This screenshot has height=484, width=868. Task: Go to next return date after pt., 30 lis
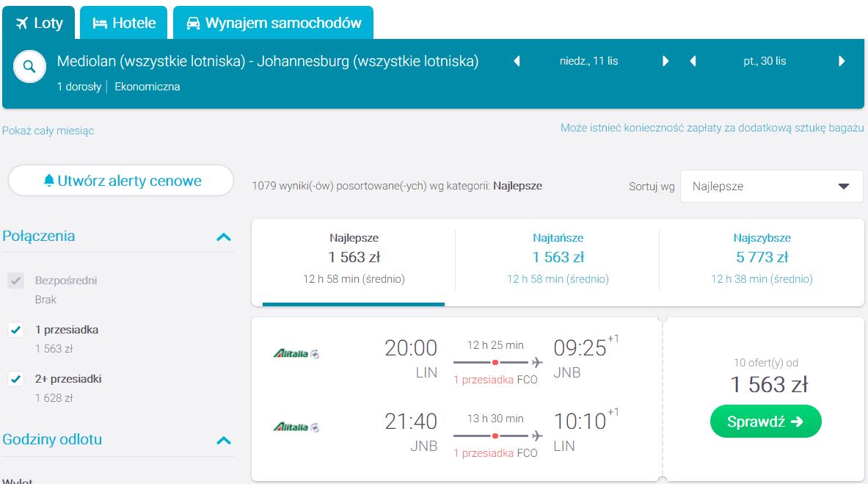pyautogui.click(x=842, y=61)
